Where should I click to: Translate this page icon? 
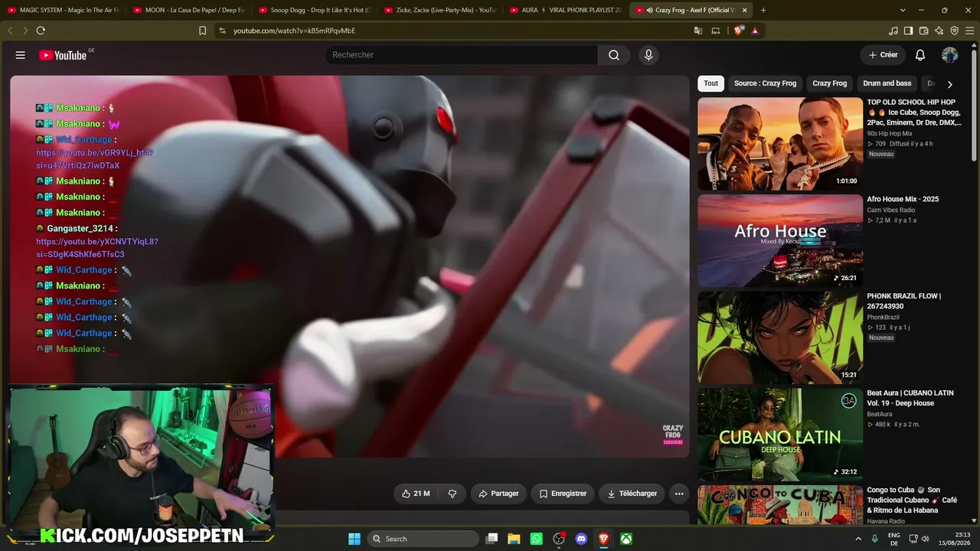pyautogui.click(x=698, y=31)
